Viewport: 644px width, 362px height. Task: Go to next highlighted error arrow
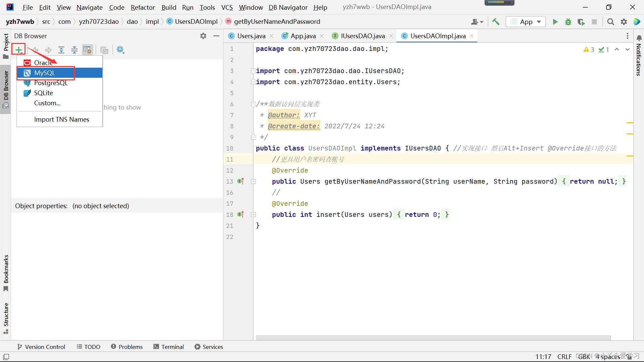pos(628,49)
